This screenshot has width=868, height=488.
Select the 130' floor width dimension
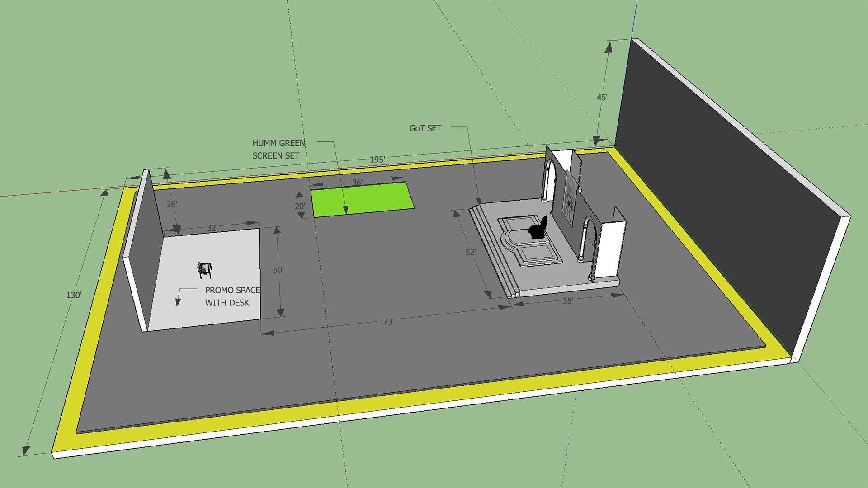pos(74,295)
